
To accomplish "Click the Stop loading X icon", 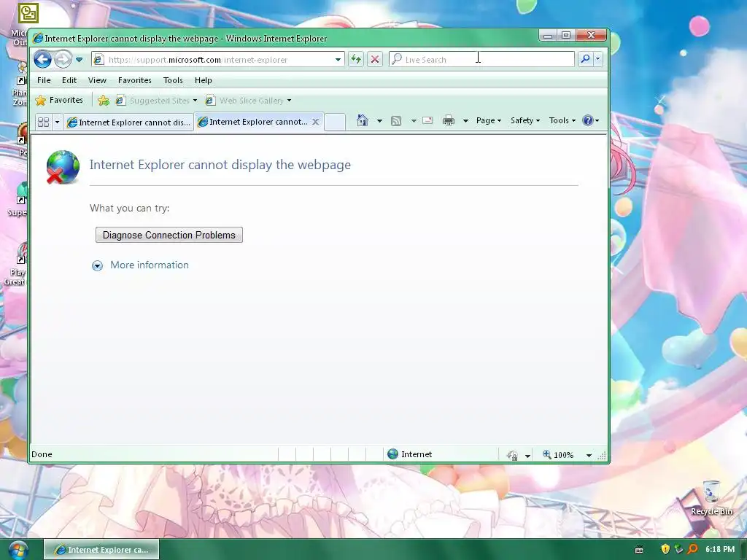I will (375, 60).
